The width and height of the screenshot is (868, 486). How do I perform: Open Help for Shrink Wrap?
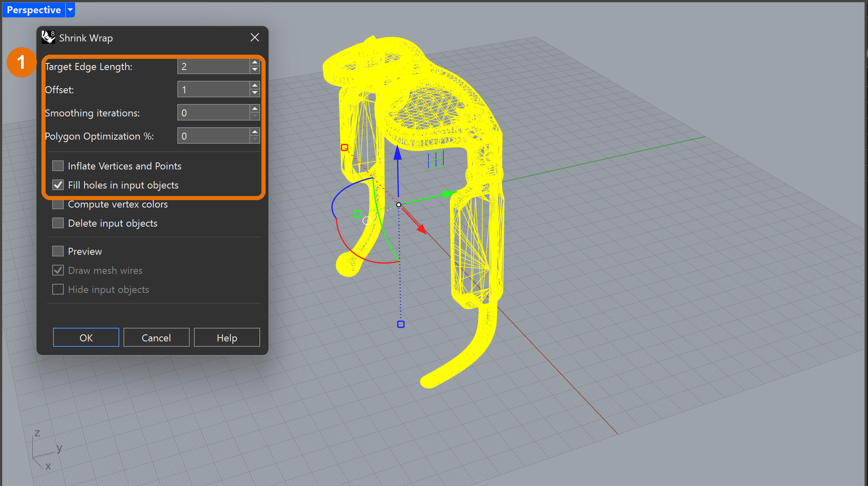tap(227, 337)
